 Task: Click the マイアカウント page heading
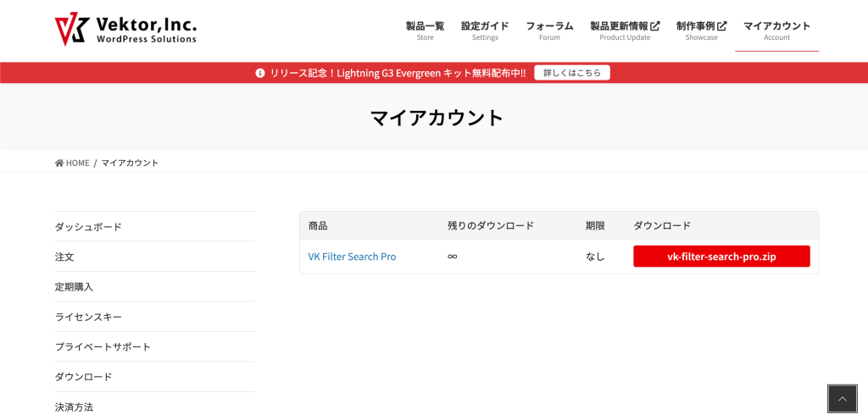coord(437,118)
